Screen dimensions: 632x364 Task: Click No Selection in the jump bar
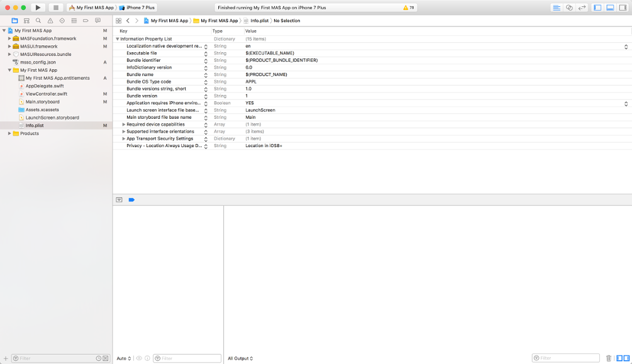coord(287,21)
